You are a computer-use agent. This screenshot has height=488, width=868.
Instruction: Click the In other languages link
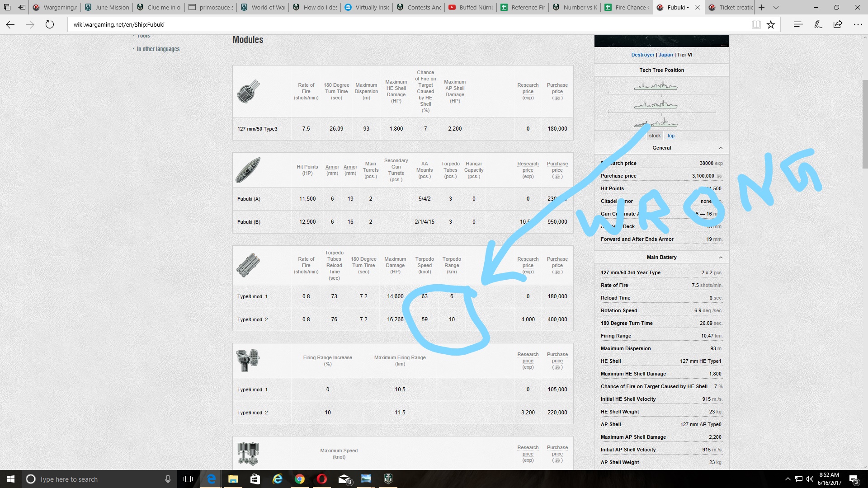[157, 49]
